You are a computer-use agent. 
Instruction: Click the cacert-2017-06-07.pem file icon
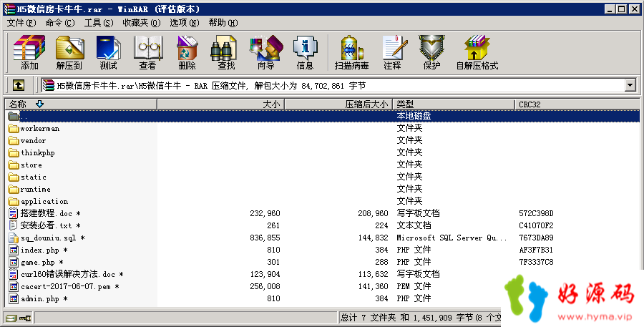pyautogui.click(x=14, y=286)
